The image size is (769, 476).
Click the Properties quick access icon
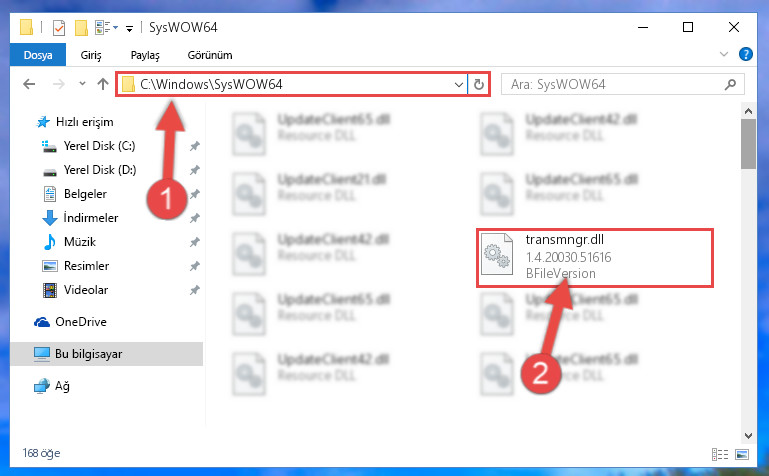[x=58, y=27]
